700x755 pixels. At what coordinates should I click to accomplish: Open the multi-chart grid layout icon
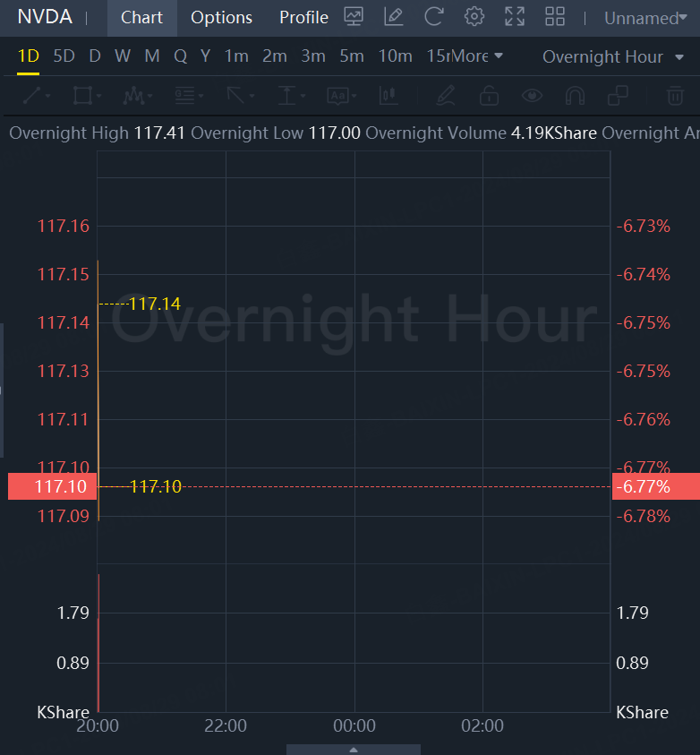tap(555, 17)
